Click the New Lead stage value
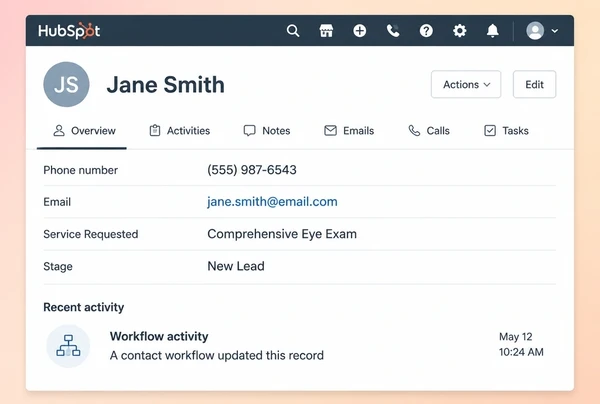 (236, 266)
